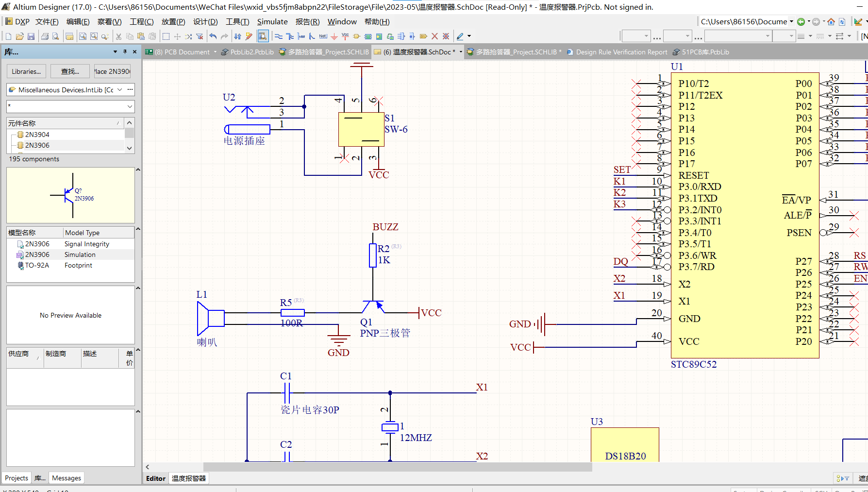Open the 设计(D) menu

(205, 22)
